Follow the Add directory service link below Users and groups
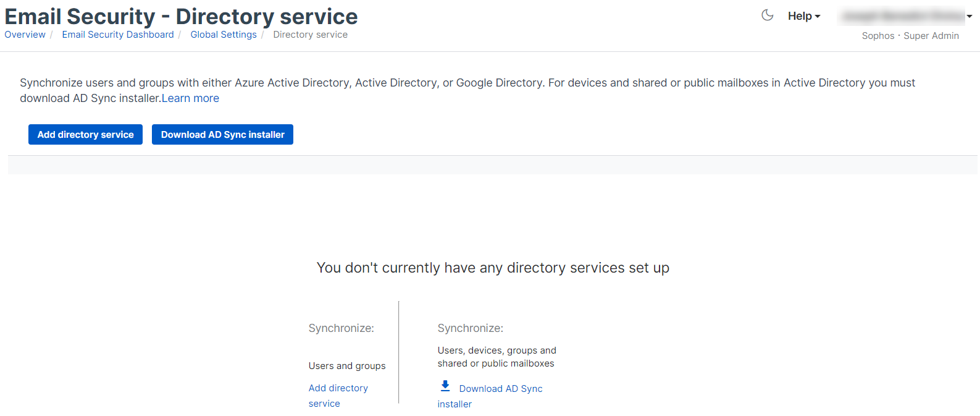Screen dimensions: 980x416 coord(338,388)
